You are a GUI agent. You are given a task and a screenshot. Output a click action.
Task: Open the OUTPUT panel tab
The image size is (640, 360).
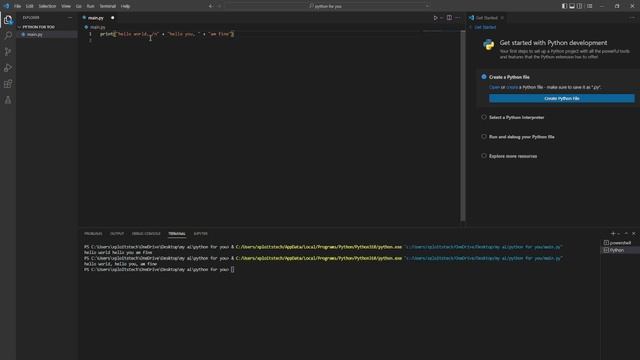point(117,234)
